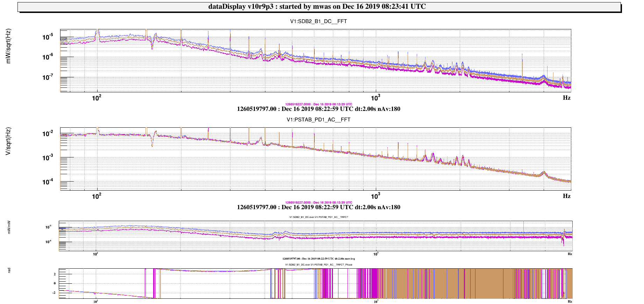Select the V1:SDB2_B1_DC__FFT plot title

click(x=319, y=21)
